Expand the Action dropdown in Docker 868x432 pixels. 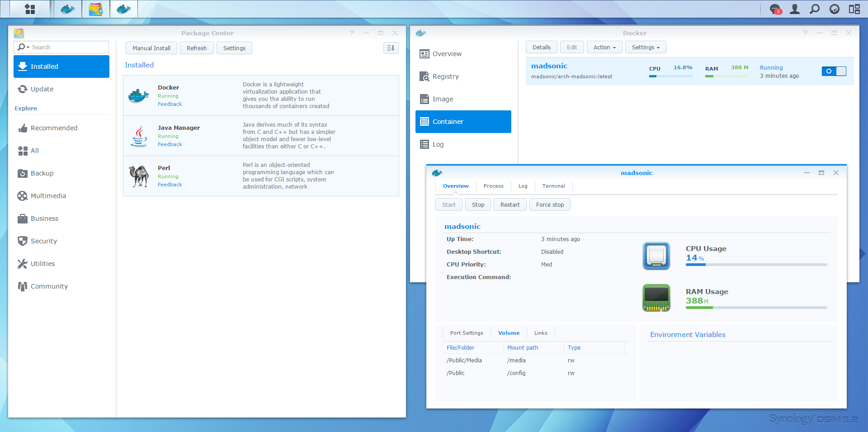[x=604, y=47]
